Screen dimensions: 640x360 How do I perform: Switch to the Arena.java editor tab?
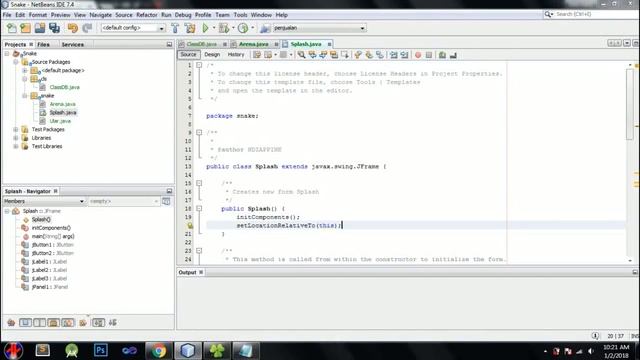coord(253,44)
